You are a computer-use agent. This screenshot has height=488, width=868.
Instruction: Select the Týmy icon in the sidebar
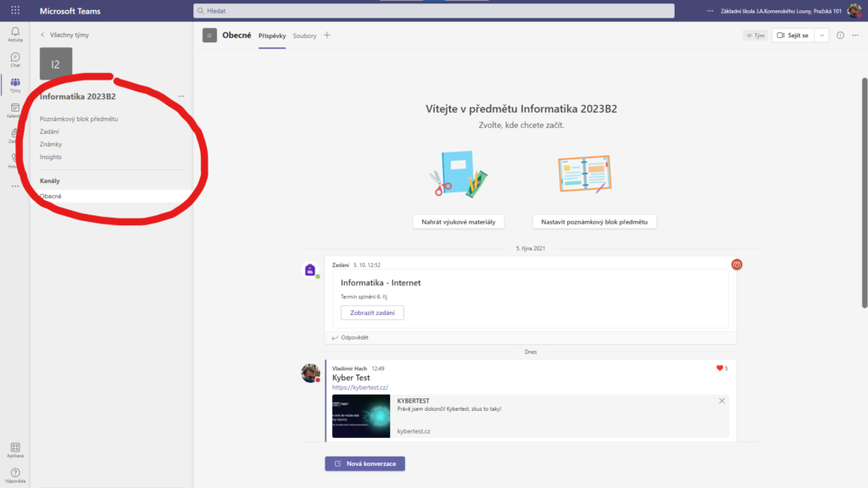pos(15,85)
